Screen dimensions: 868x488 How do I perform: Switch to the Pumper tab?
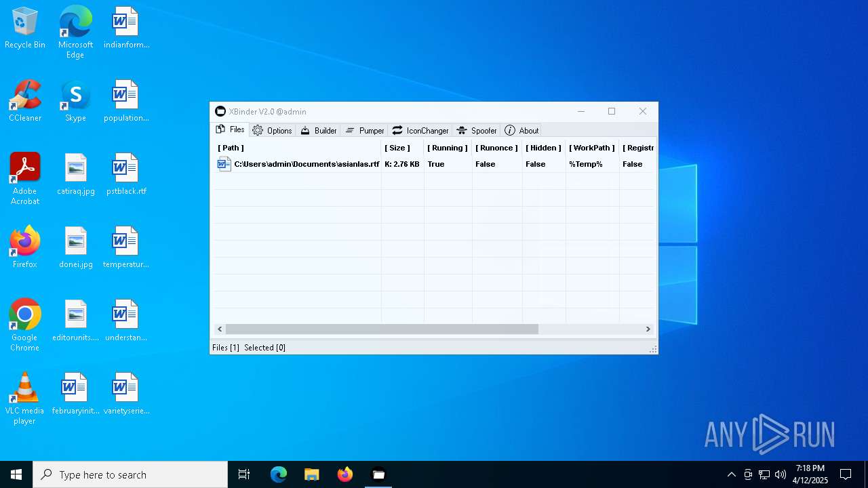364,131
